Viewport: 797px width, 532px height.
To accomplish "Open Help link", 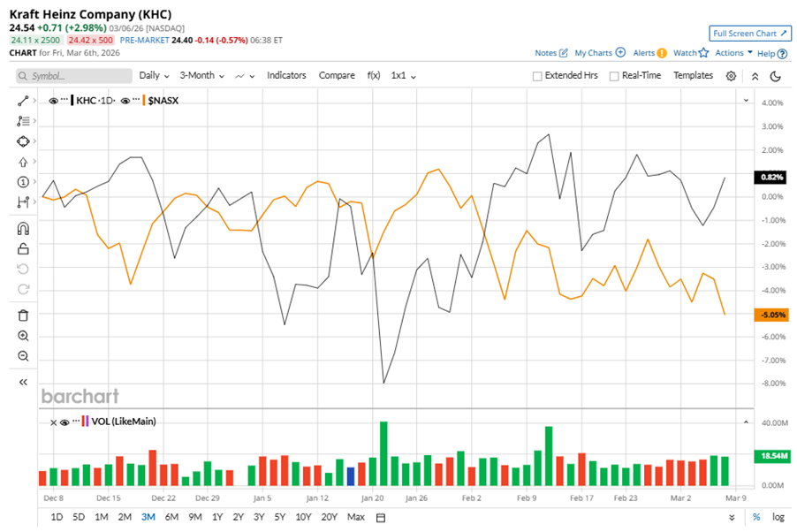I will (x=772, y=53).
